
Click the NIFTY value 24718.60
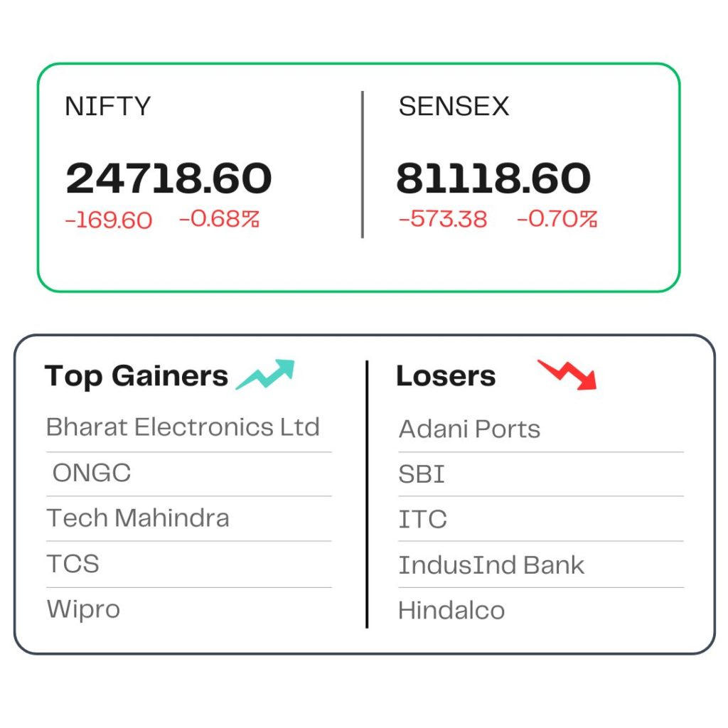coord(168,178)
